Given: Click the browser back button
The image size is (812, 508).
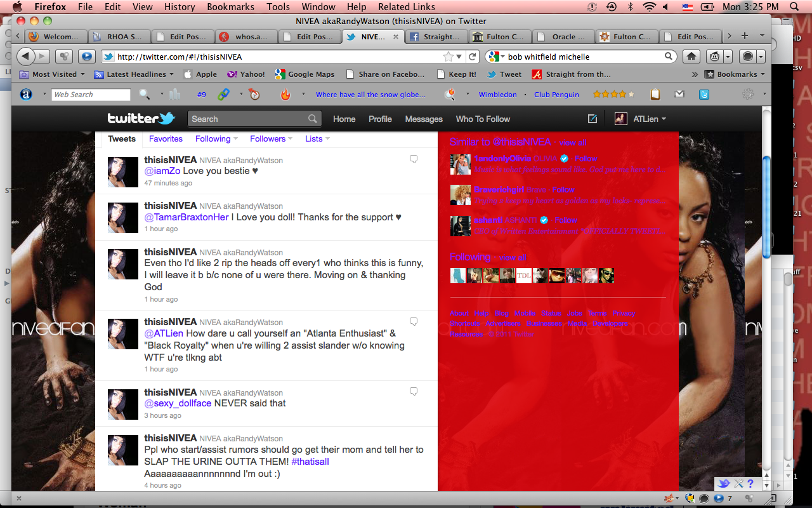Looking at the screenshot, I should click(25, 57).
